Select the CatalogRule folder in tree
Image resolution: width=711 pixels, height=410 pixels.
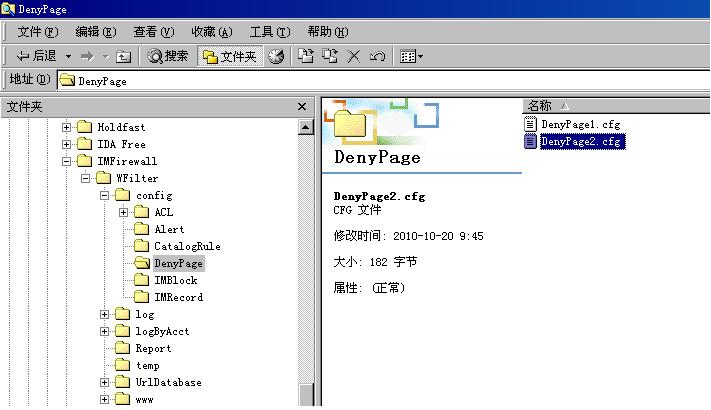(186, 246)
